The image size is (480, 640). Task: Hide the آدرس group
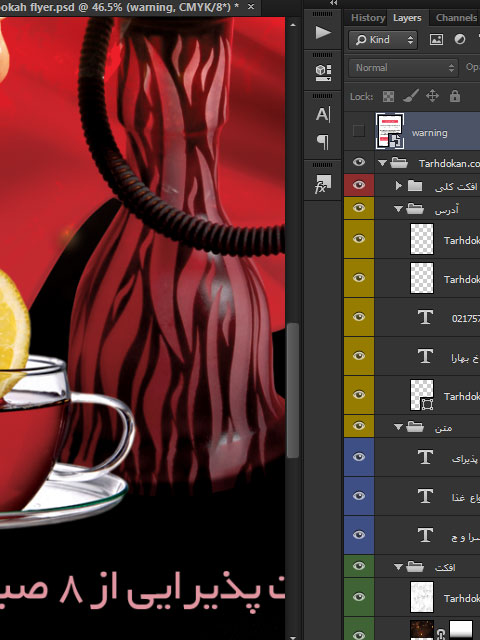359,208
